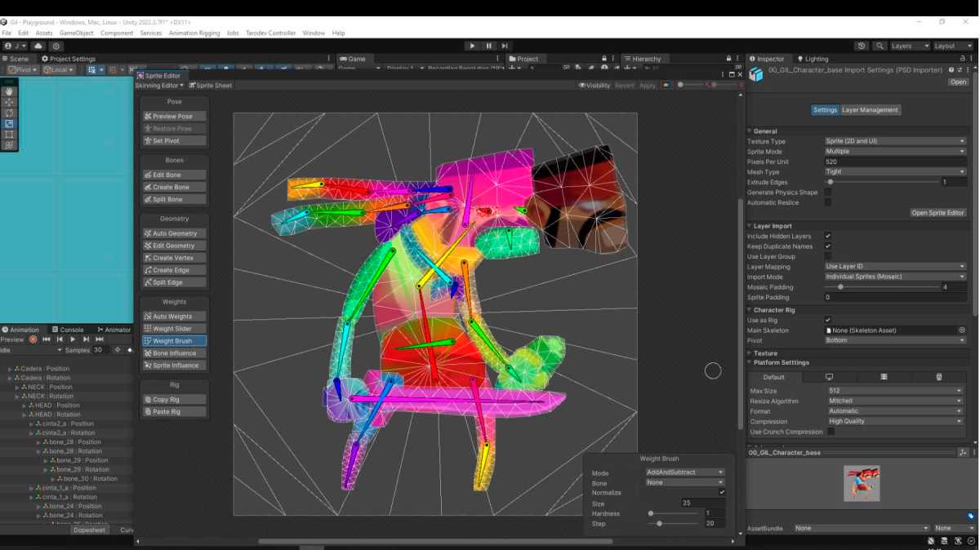The height and width of the screenshot is (550, 980).
Task: Switch to the Layer Management tab
Action: click(870, 110)
